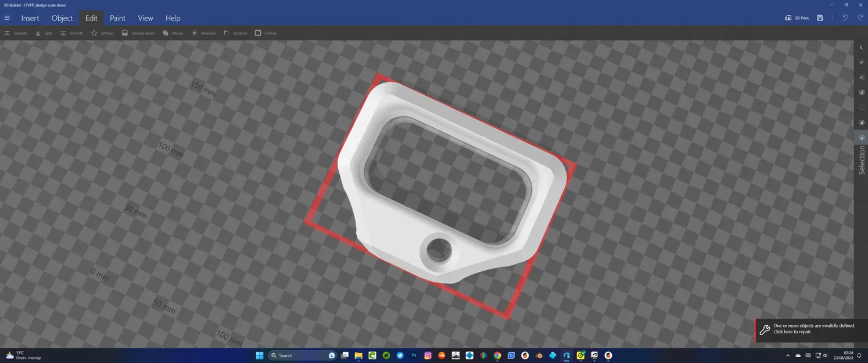The height and width of the screenshot is (363, 868).
Task: Open Photoshop from the taskbar
Action: pyautogui.click(x=414, y=355)
